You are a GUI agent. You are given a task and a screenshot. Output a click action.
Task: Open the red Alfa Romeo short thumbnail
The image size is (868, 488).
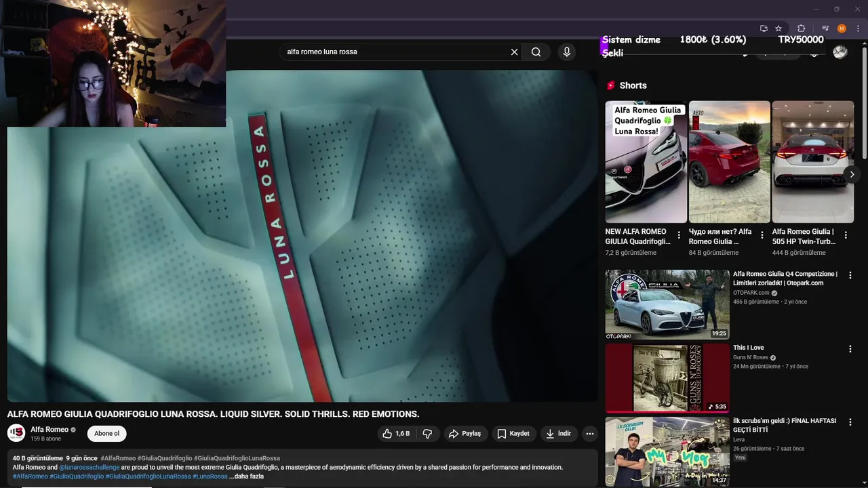coord(730,162)
